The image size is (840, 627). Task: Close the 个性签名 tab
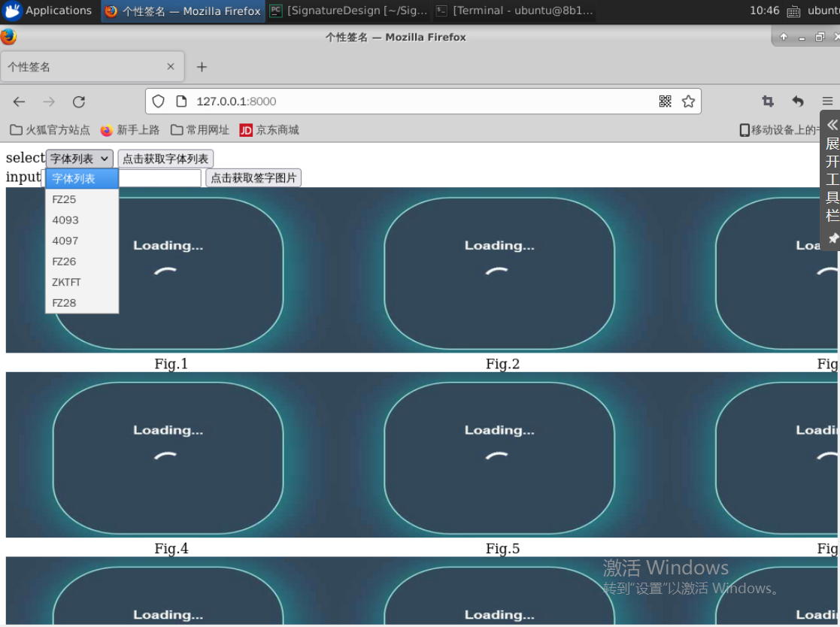click(171, 67)
